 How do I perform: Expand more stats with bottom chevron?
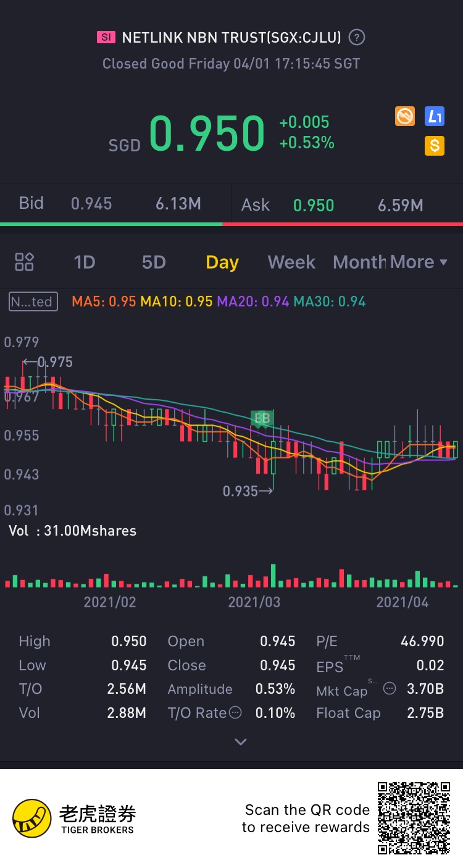241,741
